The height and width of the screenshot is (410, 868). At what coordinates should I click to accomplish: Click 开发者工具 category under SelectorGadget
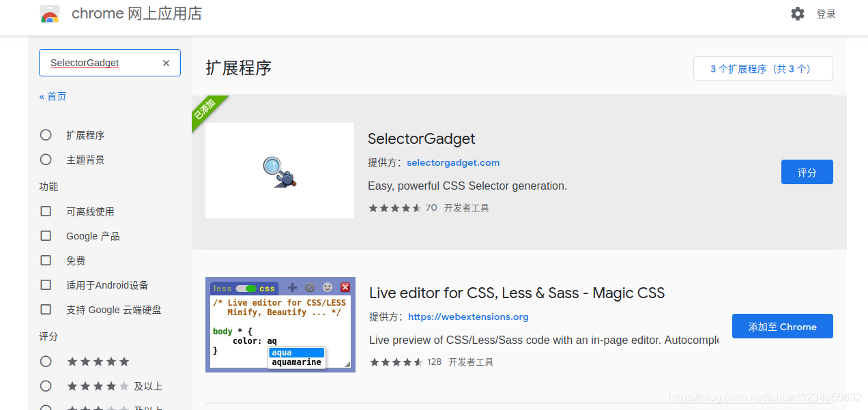467,208
